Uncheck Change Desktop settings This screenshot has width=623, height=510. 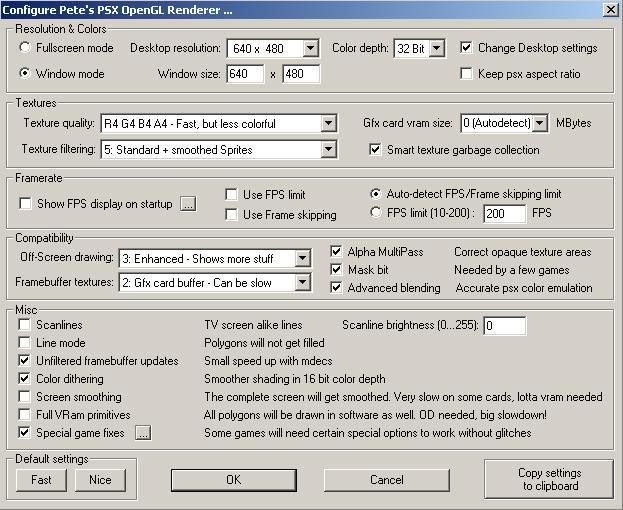(x=466, y=48)
